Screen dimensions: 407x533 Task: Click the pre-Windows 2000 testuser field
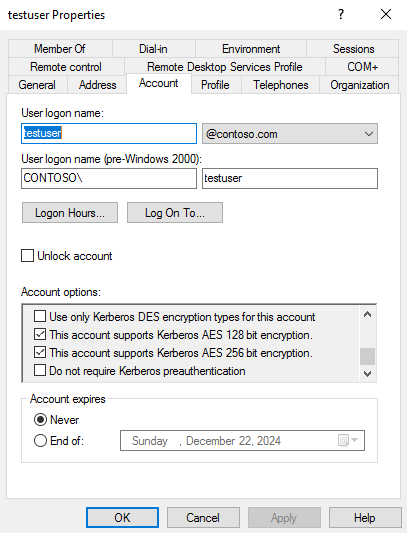click(290, 178)
